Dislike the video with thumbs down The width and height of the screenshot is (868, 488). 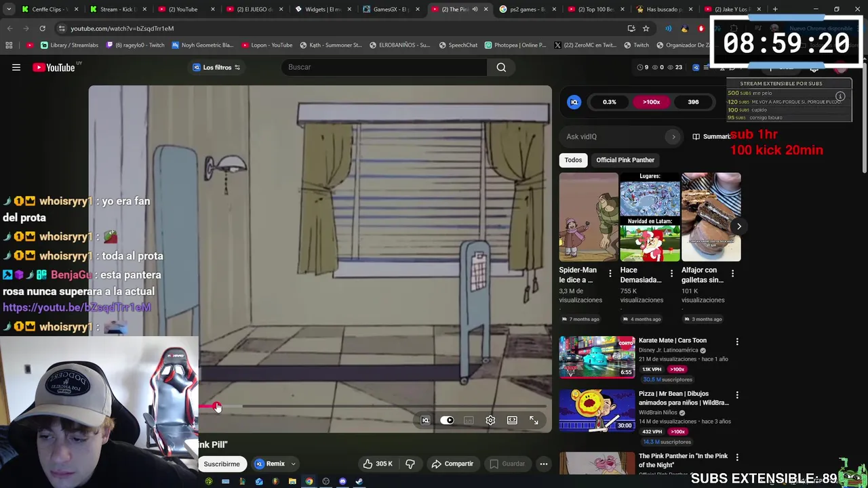(x=410, y=464)
